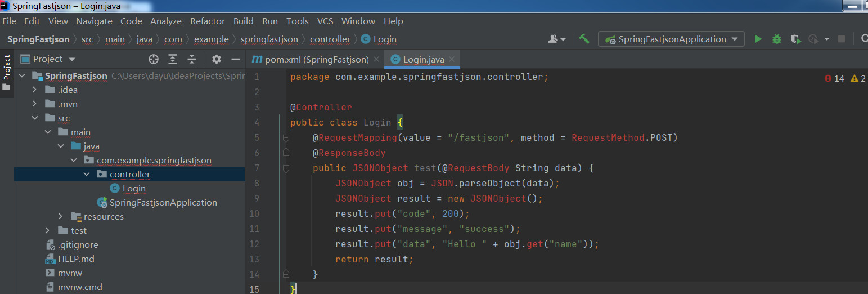Image resolution: width=868 pixels, height=294 pixels.
Task: Close the Login.java editor tab
Action: (452, 59)
